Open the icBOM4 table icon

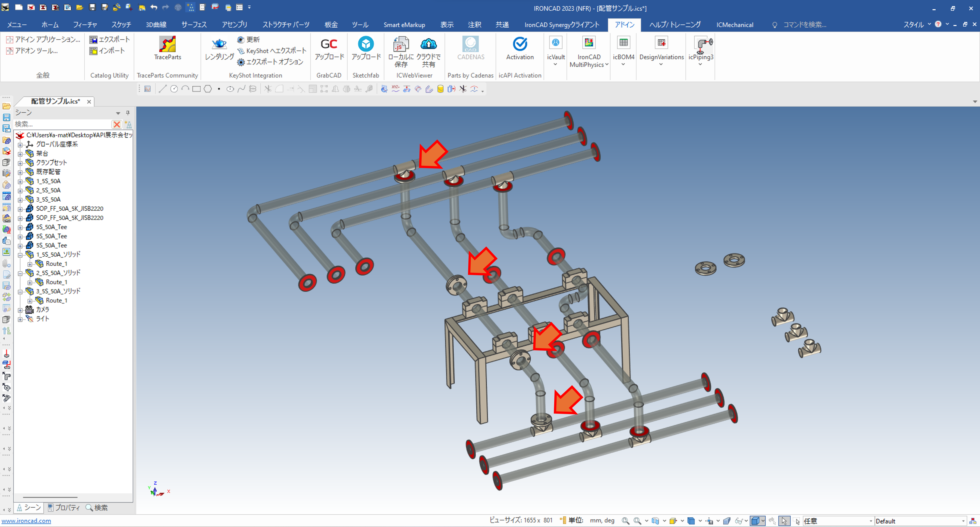(623, 43)
